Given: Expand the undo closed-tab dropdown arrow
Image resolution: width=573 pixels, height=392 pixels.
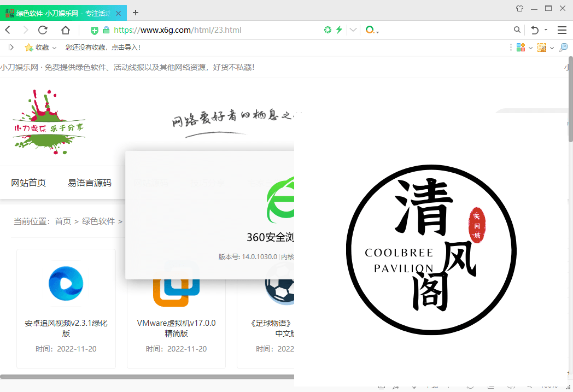Looking at the screenshot, I should 546,30.
